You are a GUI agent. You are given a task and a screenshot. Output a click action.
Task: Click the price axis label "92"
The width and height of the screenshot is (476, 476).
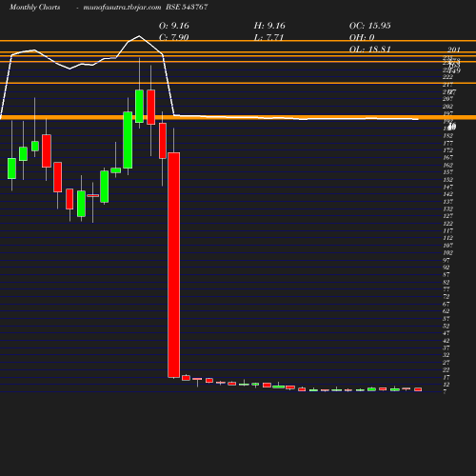tap(446, 268)
